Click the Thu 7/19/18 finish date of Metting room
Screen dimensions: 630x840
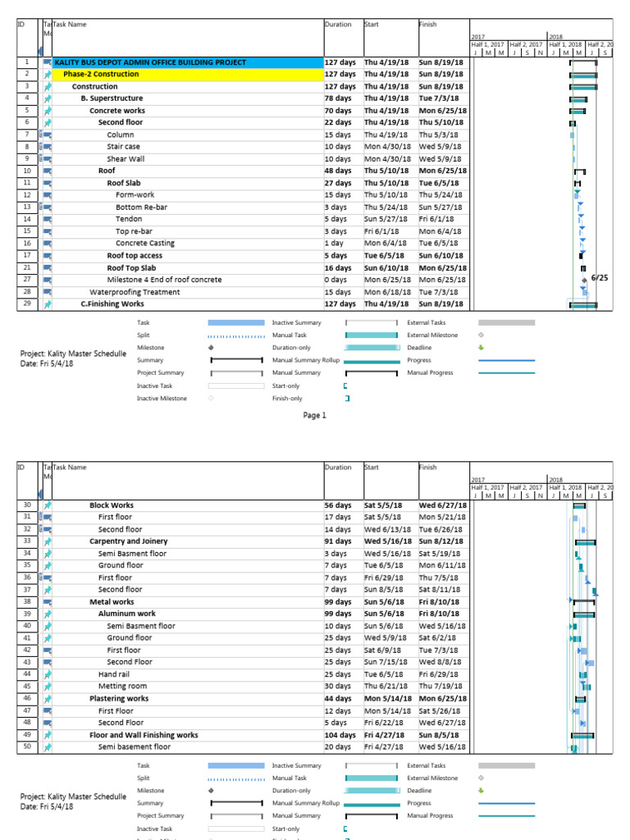pyautogui.click(x=441, y=686)
